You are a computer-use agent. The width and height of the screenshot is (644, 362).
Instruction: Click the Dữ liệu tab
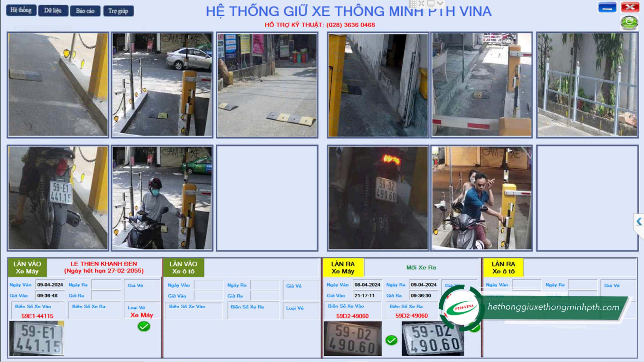click(x=53, y=11)
